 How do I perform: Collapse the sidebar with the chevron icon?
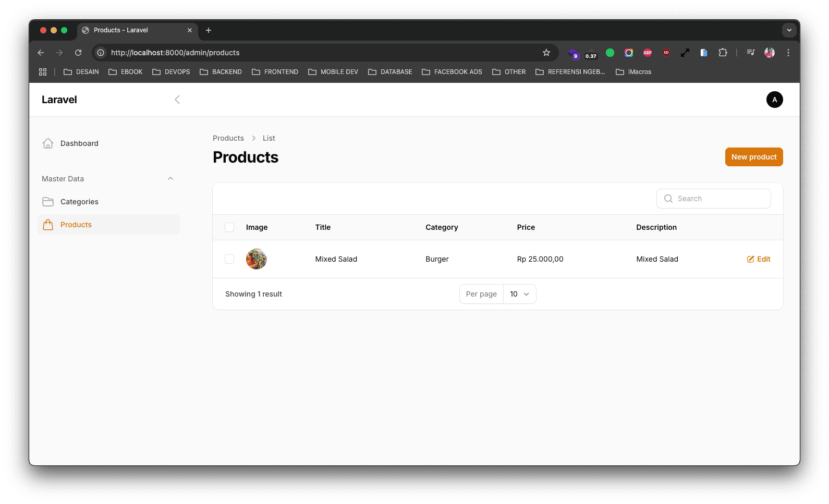click(177, 100)
